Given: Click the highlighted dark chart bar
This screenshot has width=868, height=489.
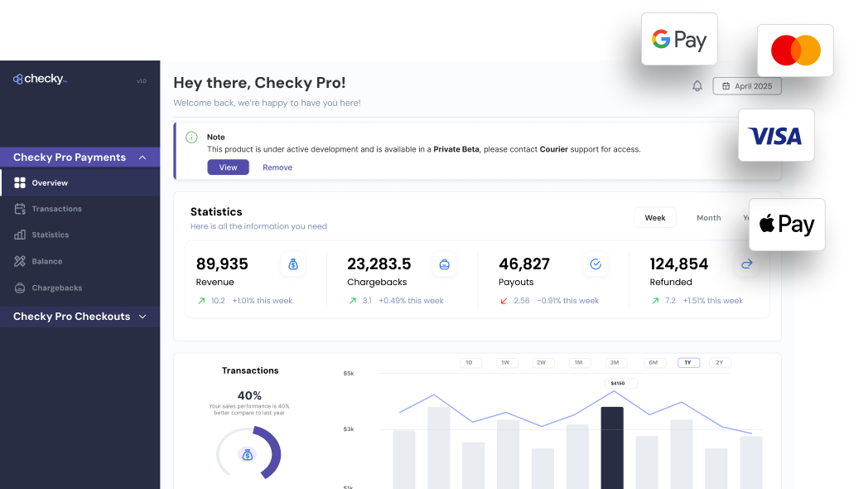Looking at the screenshot, I should 612,448.
